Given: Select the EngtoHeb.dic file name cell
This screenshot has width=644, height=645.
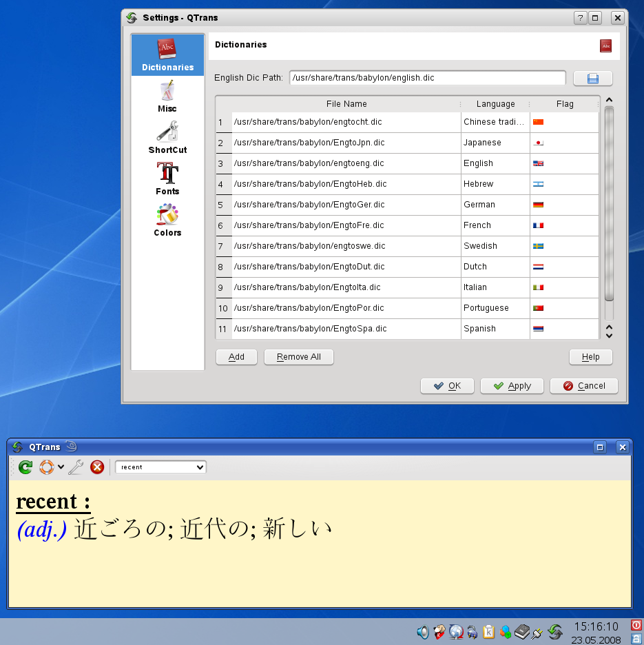Looking at the screenshot, I should pos(346,184).
